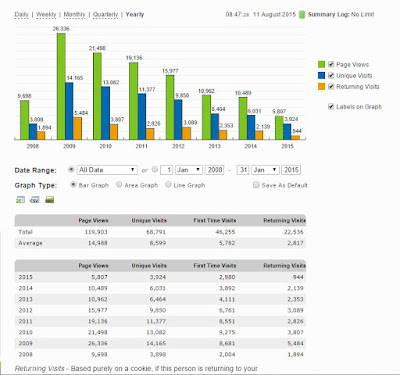Open the end month Jan dropdown
The width and height of the screenshot is (400, 375).
pyautogui.click(x=265, y=170)
